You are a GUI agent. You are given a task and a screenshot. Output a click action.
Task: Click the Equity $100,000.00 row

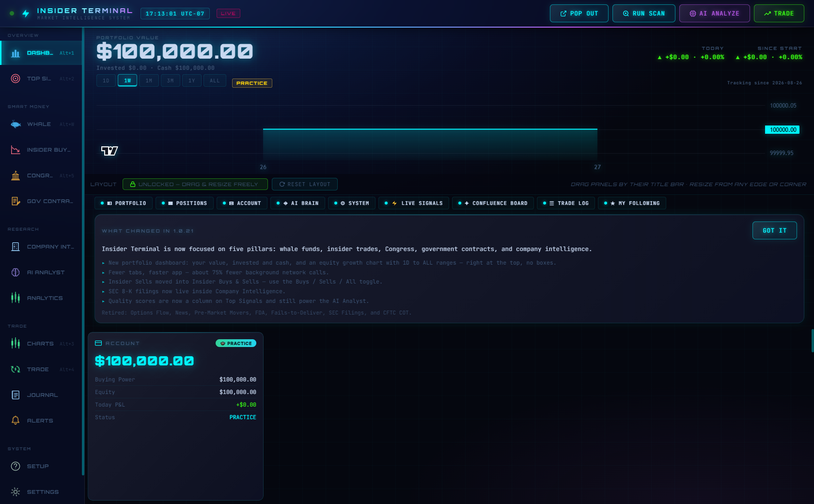click(x=175, y=392)
